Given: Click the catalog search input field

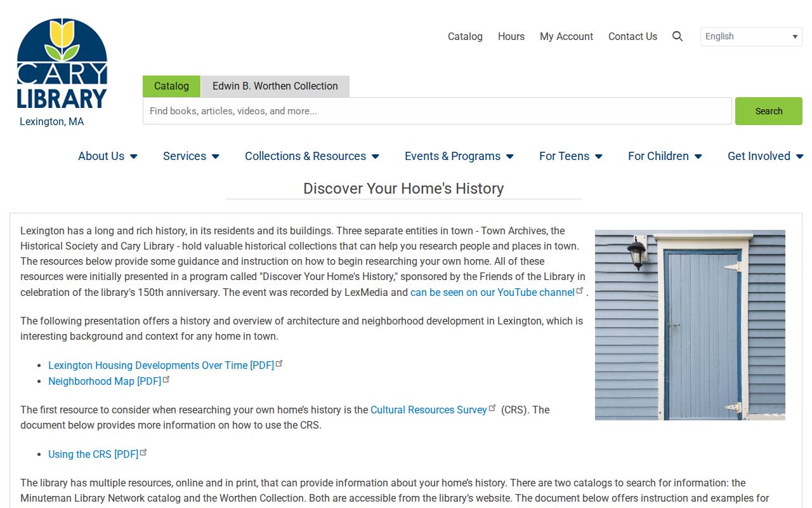Looking at the screenshot, I should [x=437, y=111].
